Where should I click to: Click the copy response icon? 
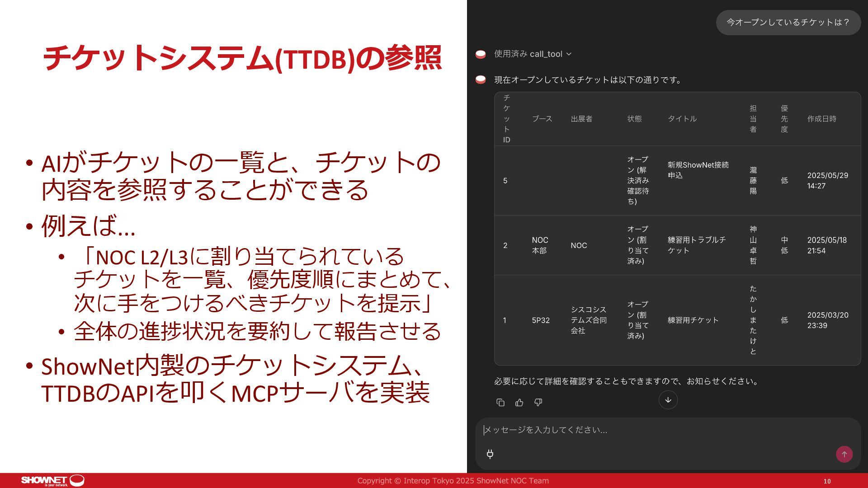click(x=500, y=403)
